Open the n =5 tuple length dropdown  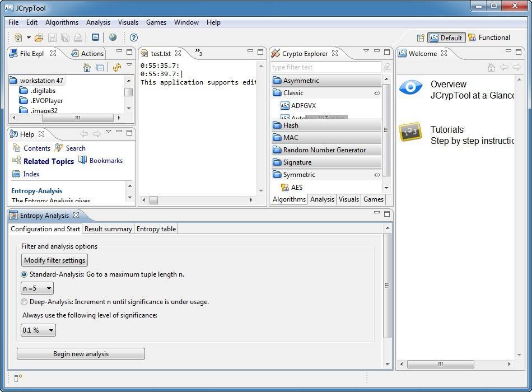click(38, 288)
